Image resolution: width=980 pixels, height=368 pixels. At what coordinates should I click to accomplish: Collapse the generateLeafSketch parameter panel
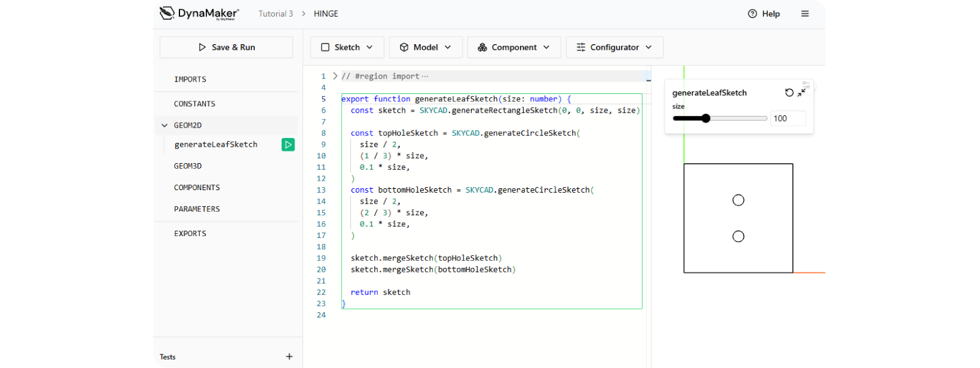coord(802,93)
